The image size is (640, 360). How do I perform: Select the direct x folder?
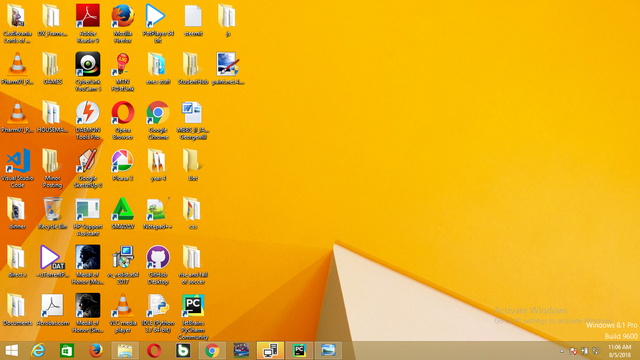tap(17, 261)
